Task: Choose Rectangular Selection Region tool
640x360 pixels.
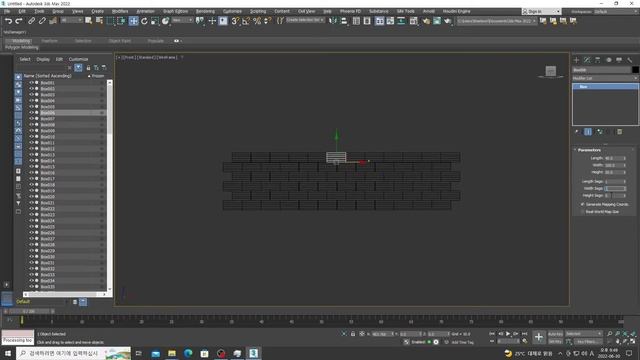Action: [110, 21]
